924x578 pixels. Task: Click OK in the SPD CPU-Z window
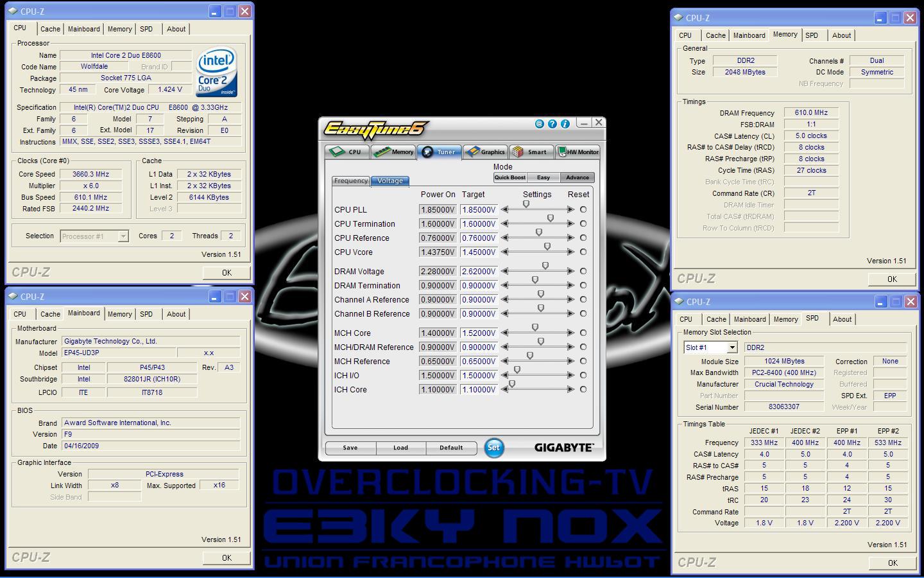click(892, 563)
